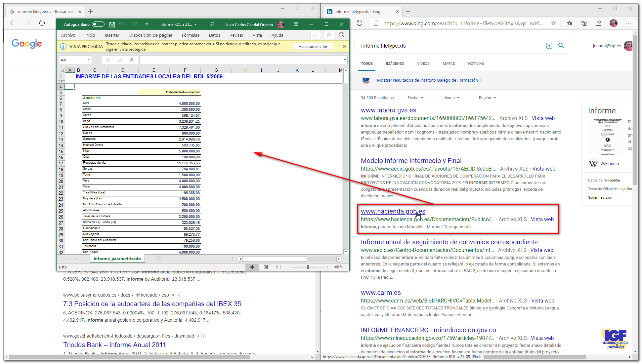
Task: Open the Vista ribbon tab
Action: (257, 35)
